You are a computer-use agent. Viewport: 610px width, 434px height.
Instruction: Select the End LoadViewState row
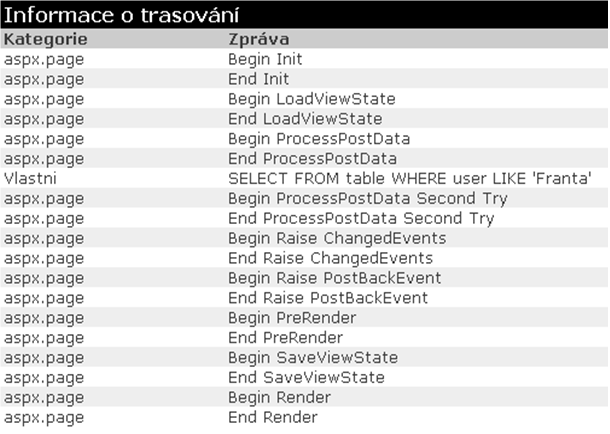[x=304, y=119]
